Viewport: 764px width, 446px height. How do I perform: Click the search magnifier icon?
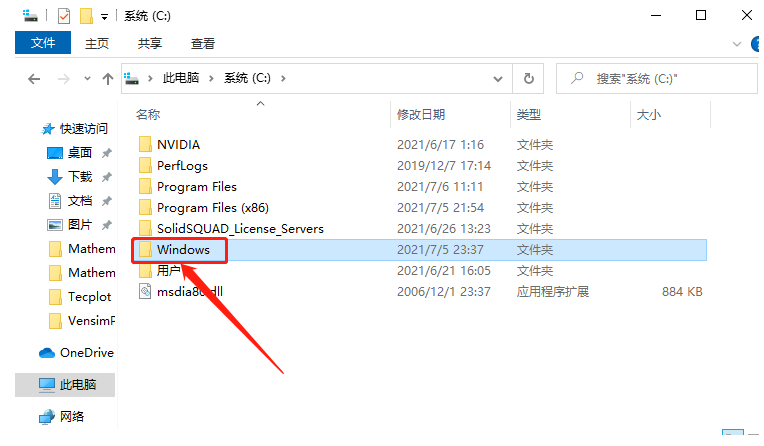[577, 78]
